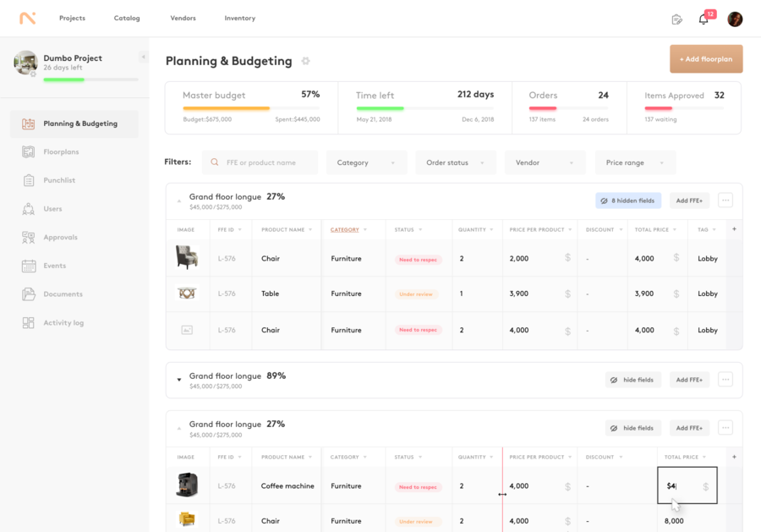Viewport: 761px width, 532px height.
Task: Open the Activity log icon
Action: coord(27,322)
